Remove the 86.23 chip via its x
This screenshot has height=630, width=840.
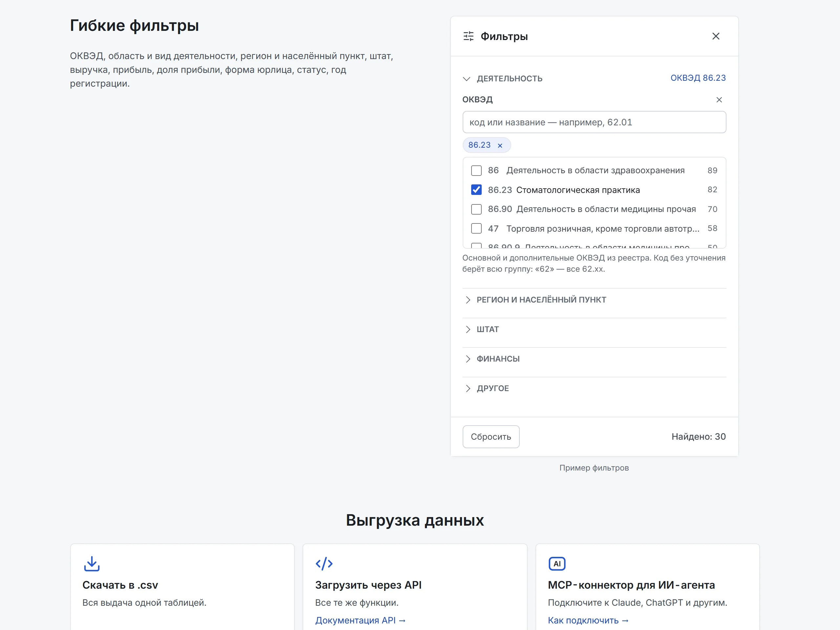pos(500,145)
